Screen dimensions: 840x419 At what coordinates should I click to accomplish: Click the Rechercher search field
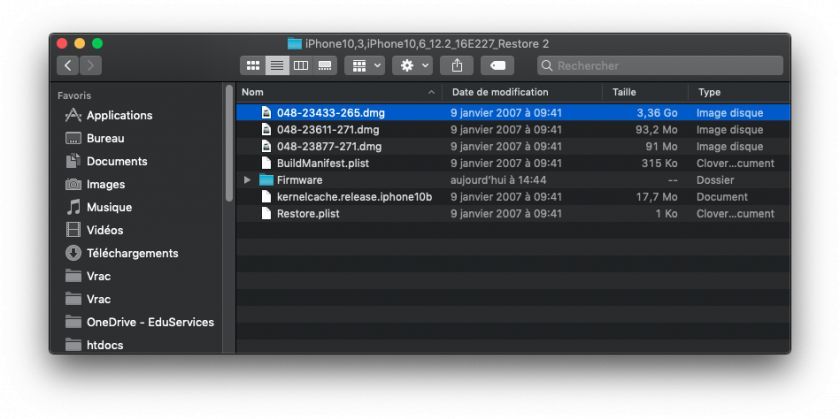pos(660,65)
